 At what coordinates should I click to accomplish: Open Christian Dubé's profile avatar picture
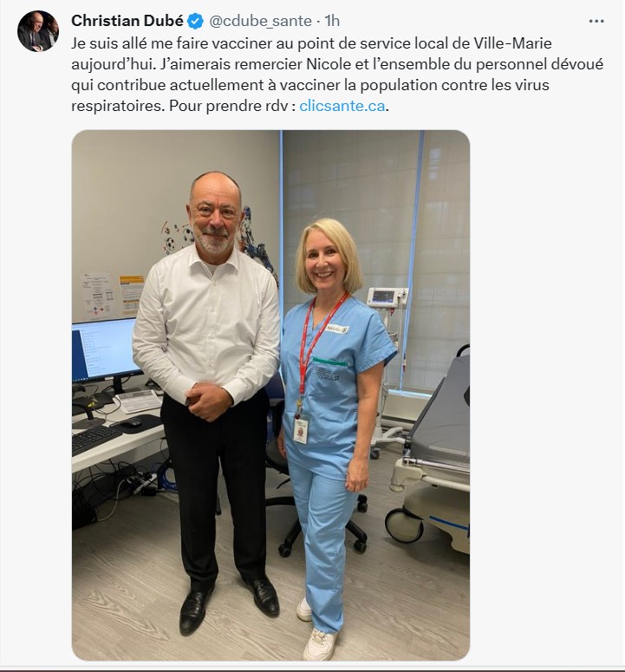click(37, 31)
